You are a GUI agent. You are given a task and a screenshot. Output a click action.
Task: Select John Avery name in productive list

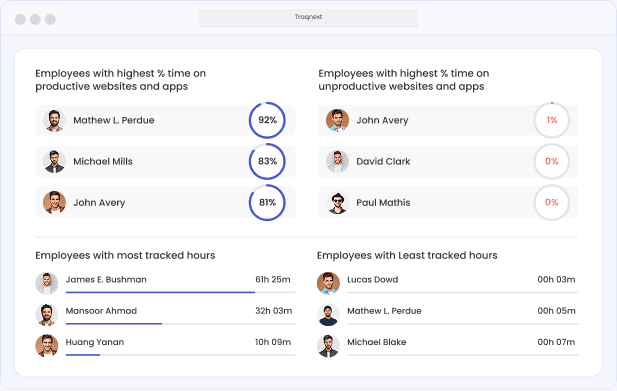(x=99, y=203)
